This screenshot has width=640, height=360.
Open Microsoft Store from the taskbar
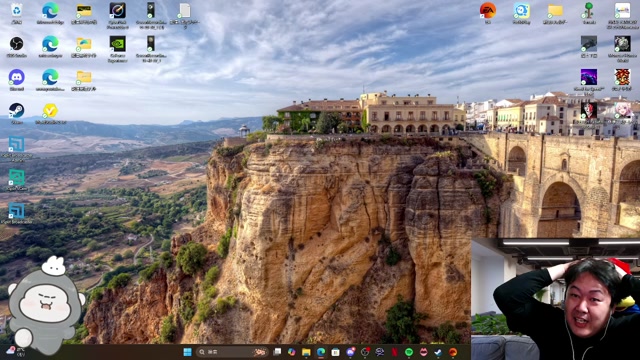click(336, 352)
